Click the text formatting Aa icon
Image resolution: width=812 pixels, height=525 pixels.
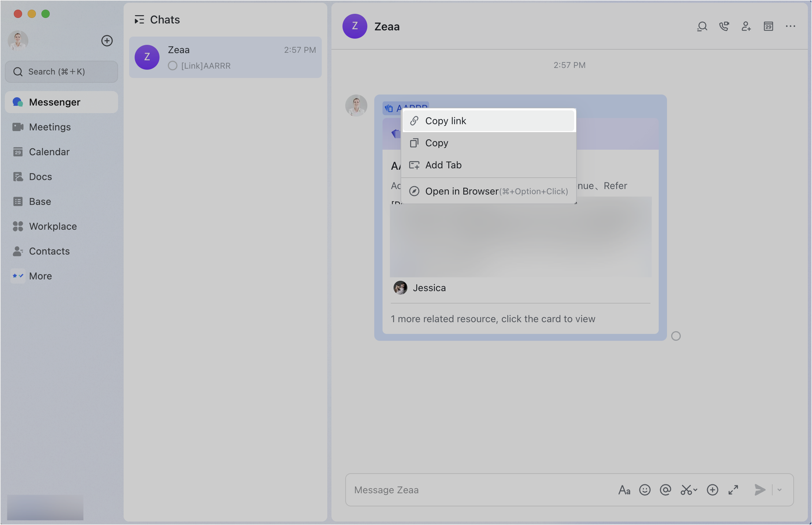coord(624,490)
